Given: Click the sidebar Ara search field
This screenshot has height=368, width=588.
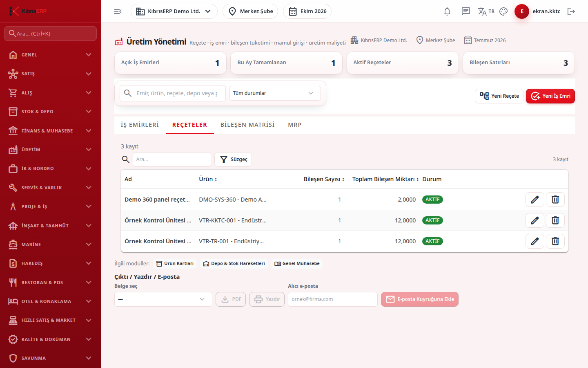Looking at the screenshot, I should [51, 34].
